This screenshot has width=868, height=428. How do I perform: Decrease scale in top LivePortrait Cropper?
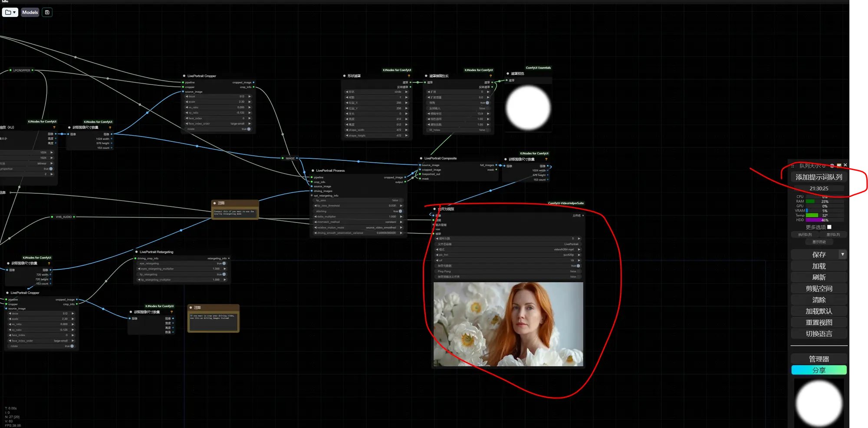187,102
